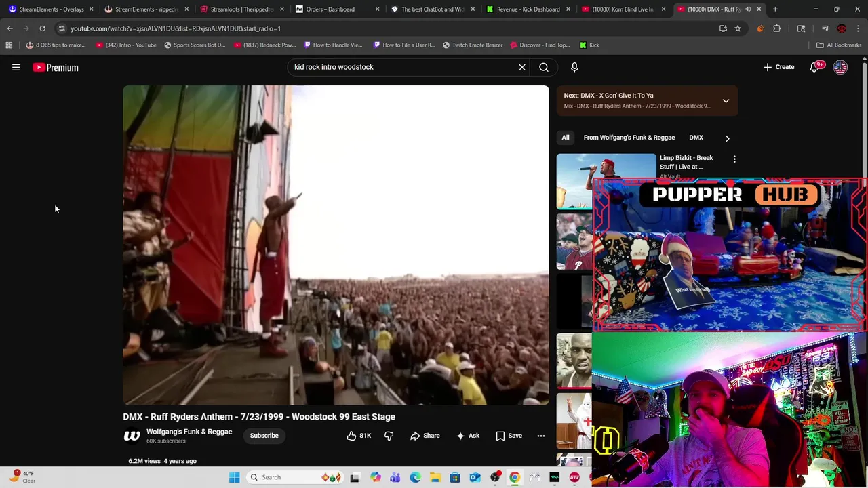Open the Limp Bizkit Break Stuff video
The image size is (868, 488).
pos(686,162)
